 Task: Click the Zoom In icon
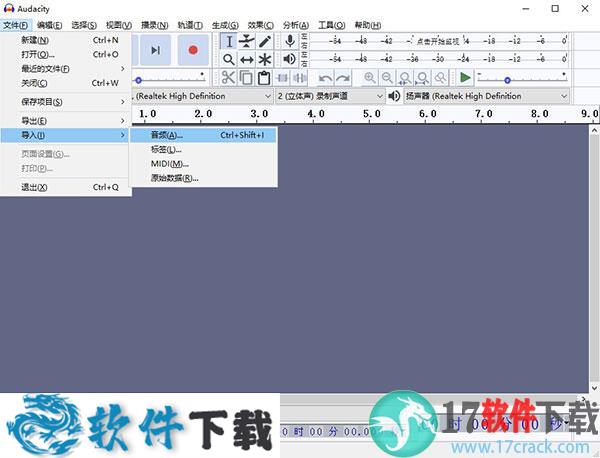click(369, 78)
